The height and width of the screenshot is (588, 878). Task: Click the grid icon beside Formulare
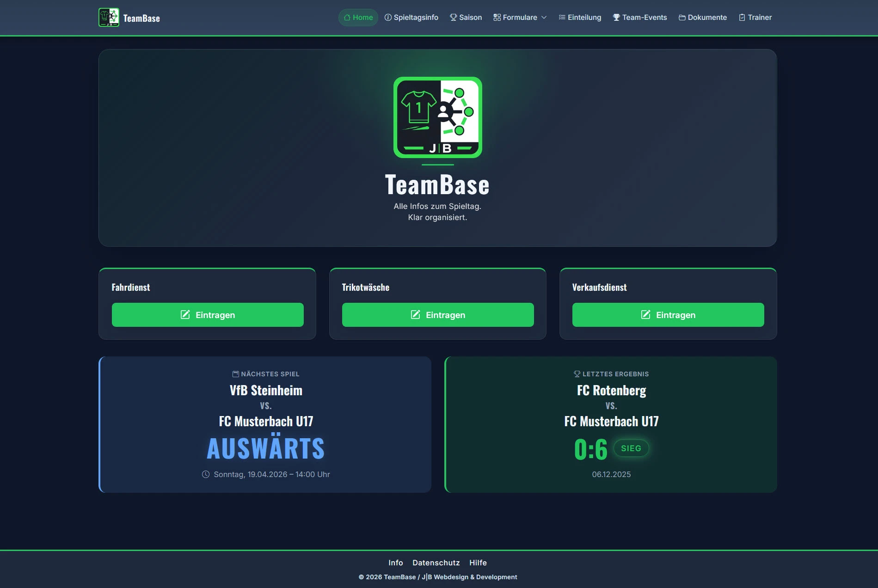pyautogui.click(x=497, y=17)
